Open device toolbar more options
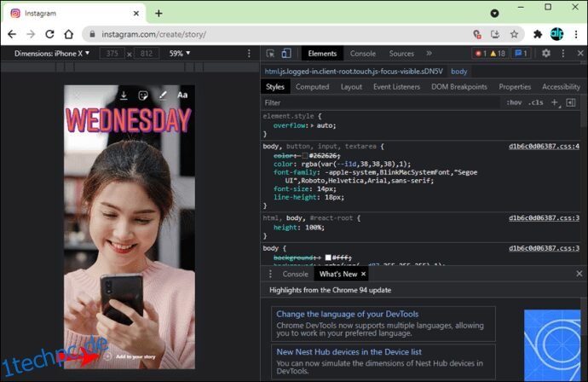 click(x=249, y=54)
